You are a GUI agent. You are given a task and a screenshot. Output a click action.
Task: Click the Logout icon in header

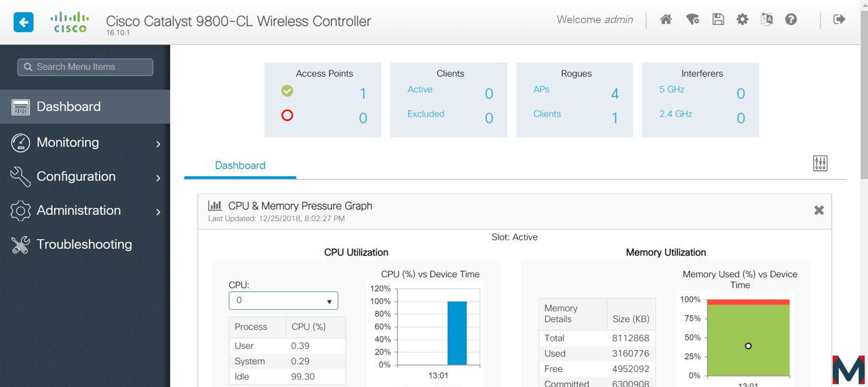pyautogui.click(x=840, y=20)
